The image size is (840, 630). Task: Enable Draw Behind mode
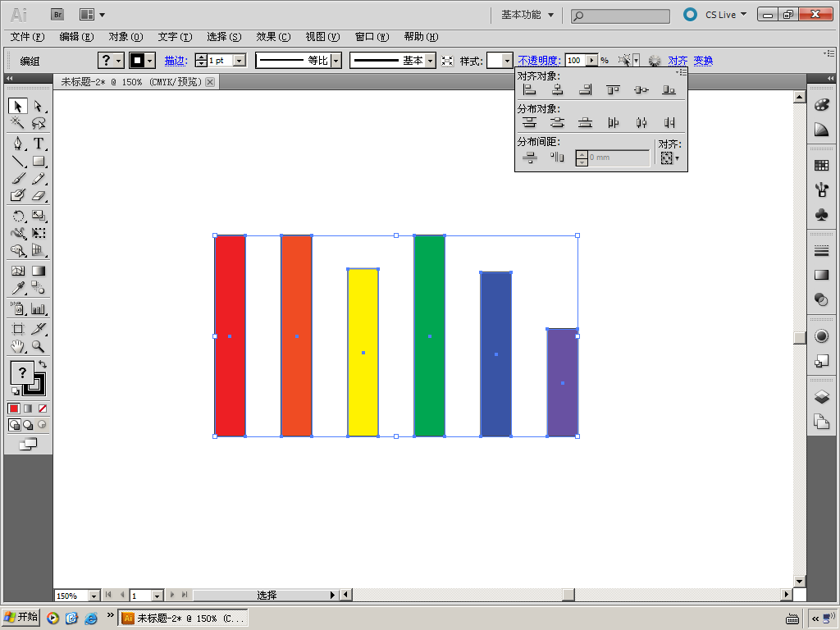28,425
